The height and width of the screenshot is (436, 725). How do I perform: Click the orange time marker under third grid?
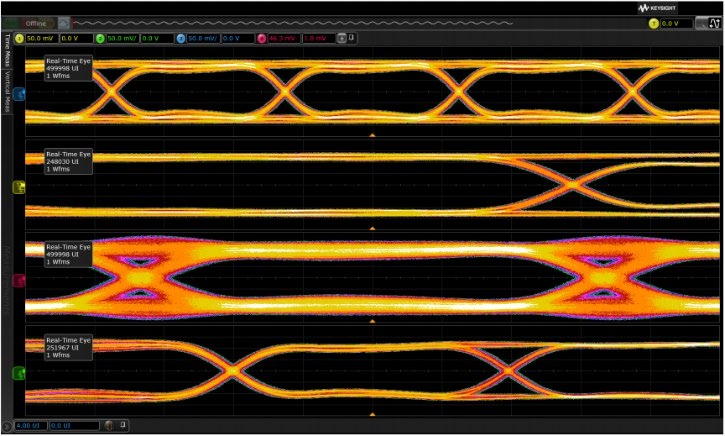coord(373,321)
